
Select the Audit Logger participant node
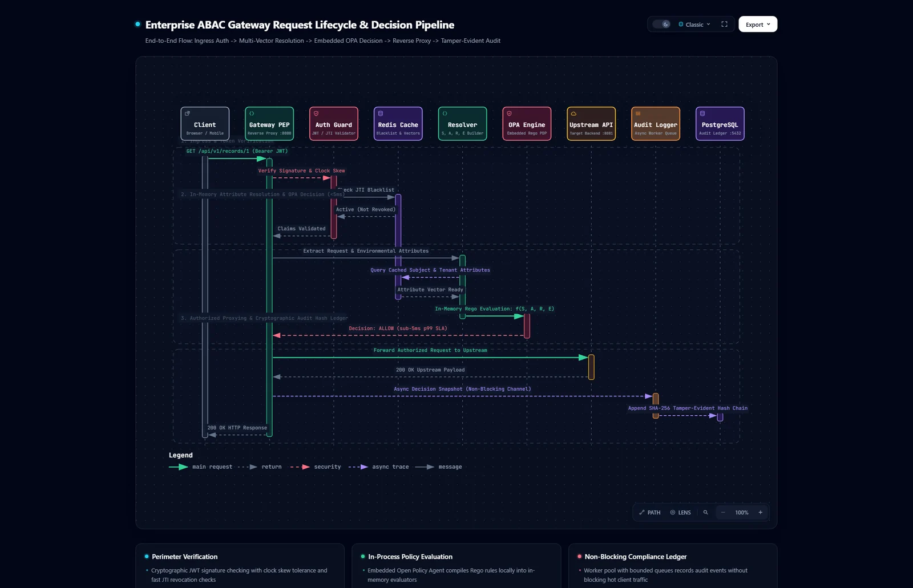click(x=656, y=123)
